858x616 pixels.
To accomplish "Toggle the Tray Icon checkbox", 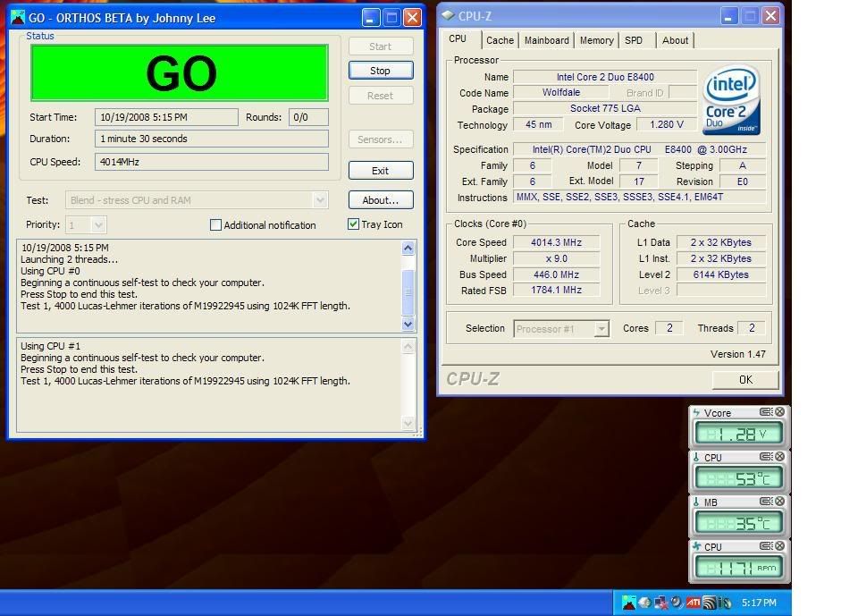I will click(x=354, y=224).
